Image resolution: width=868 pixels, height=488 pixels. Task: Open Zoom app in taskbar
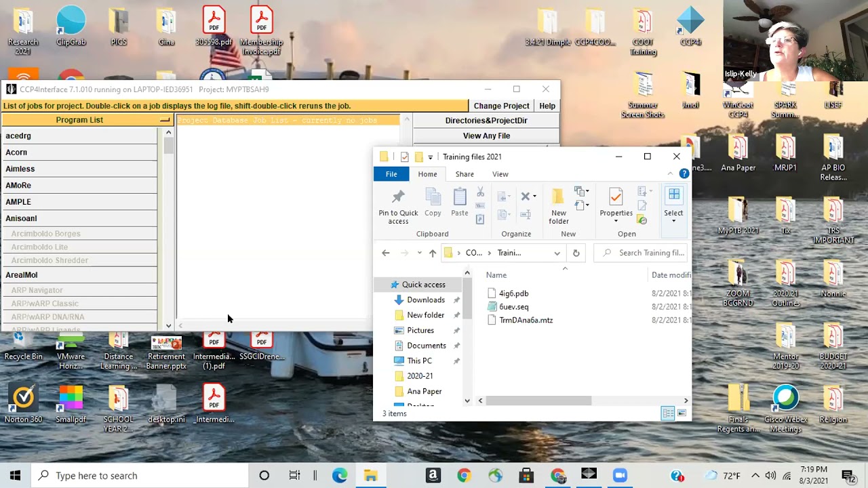pos(620,475)
